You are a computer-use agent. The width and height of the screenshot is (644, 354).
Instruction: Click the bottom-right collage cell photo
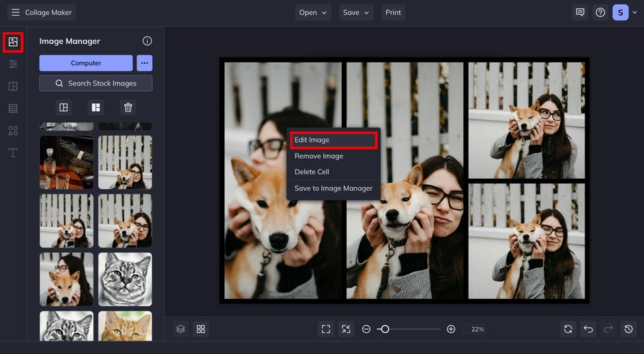[527, 241]
